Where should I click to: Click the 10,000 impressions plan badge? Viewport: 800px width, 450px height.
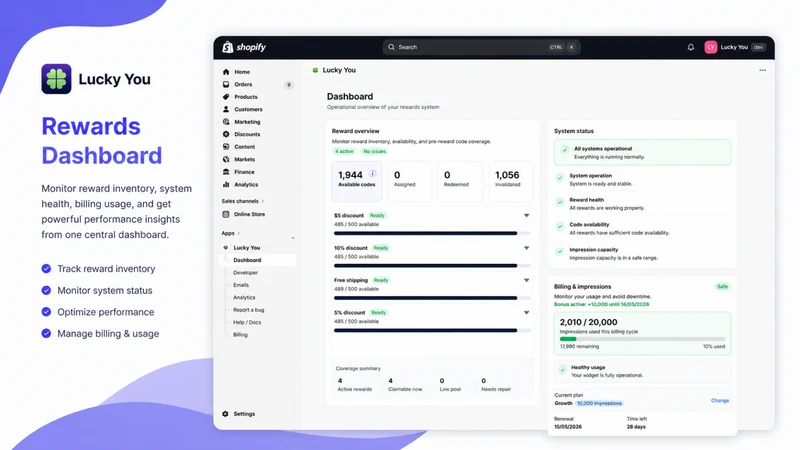click(599, 403)
